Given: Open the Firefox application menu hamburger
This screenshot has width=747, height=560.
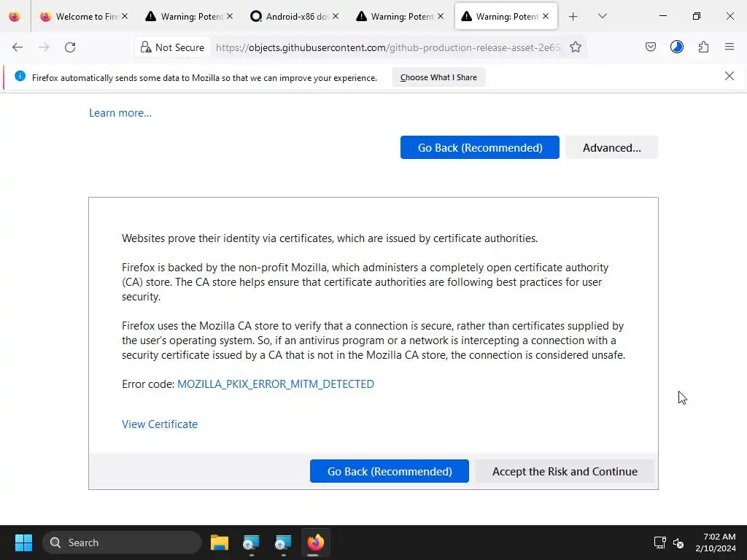Looking at the screenshot, I should [x=729, y=47].
